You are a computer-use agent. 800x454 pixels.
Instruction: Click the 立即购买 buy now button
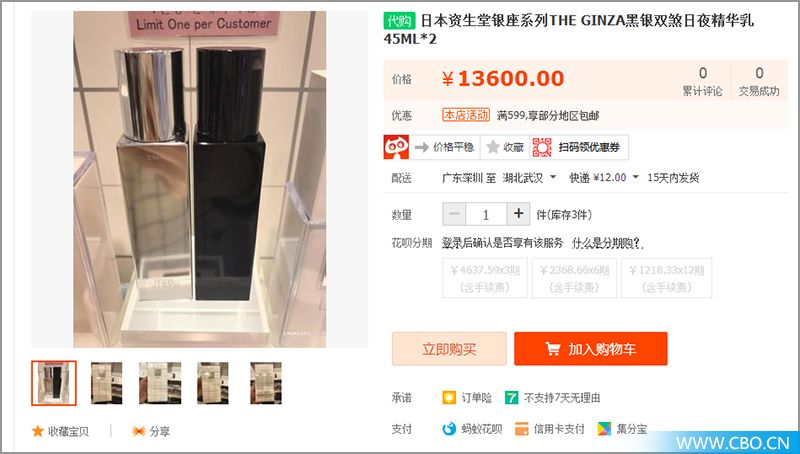coord(449,349)
